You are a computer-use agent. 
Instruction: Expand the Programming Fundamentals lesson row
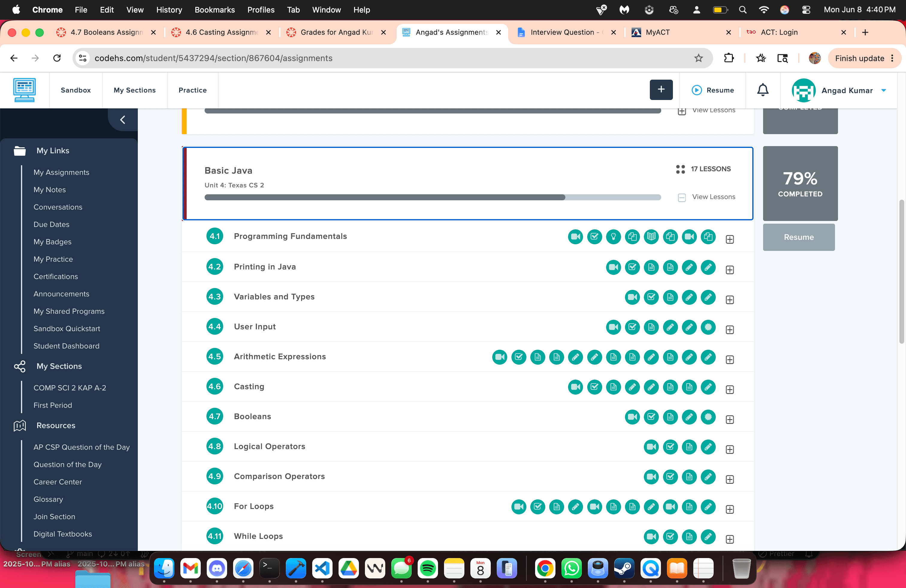[x=729, y=239]
